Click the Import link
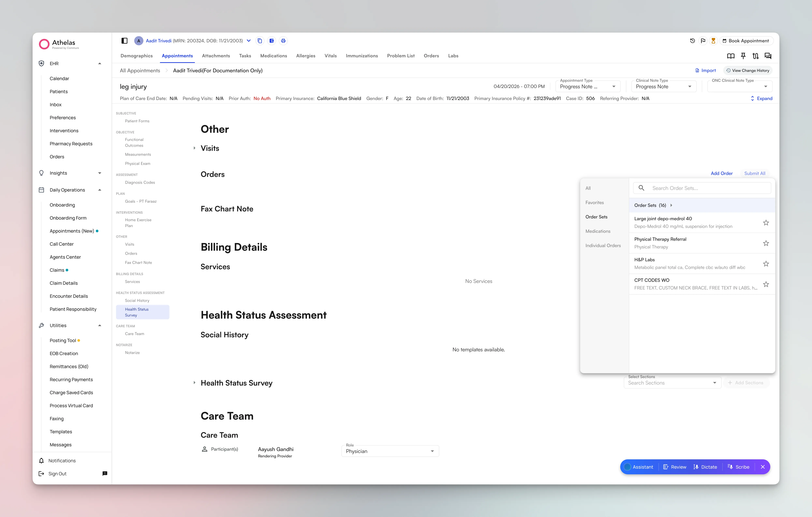 (x=705, y=70)
